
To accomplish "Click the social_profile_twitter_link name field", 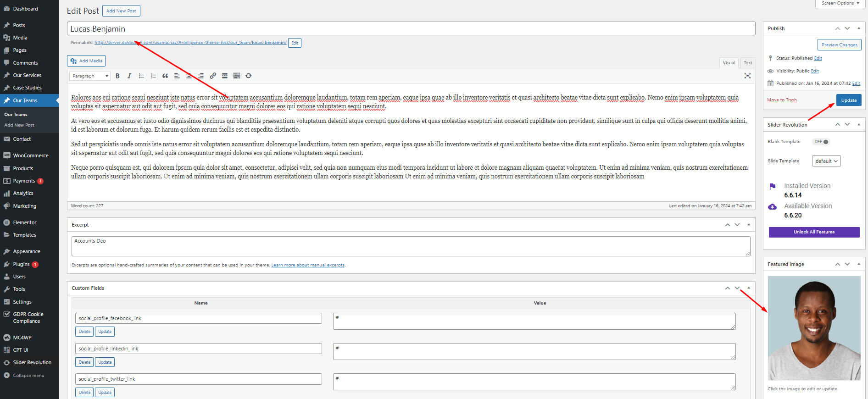I will [x=199, y=379].
